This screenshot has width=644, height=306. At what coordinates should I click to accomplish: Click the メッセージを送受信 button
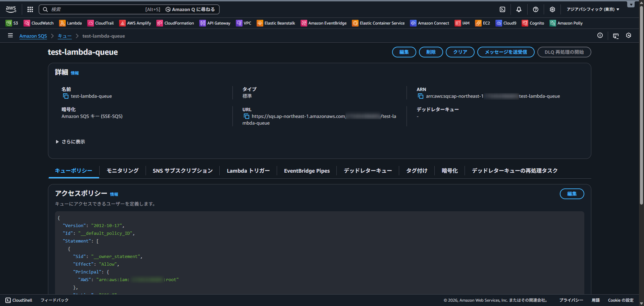click(x=505, y=52)
